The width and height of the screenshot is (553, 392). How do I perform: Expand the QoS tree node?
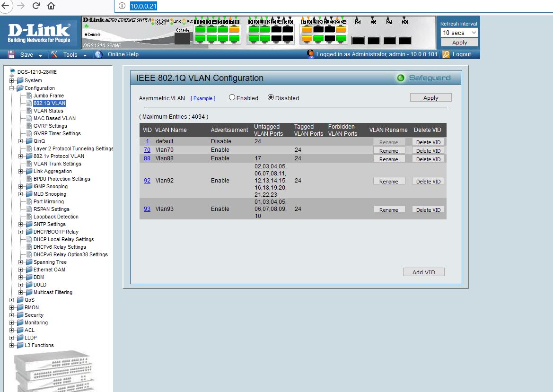click(x=12, y=300)
